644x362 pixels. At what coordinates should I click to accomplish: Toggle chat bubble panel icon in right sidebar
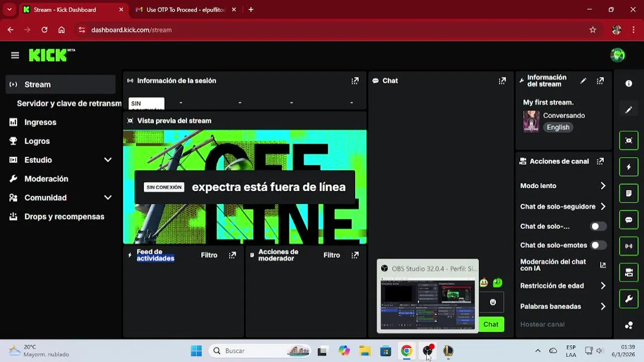628,220
